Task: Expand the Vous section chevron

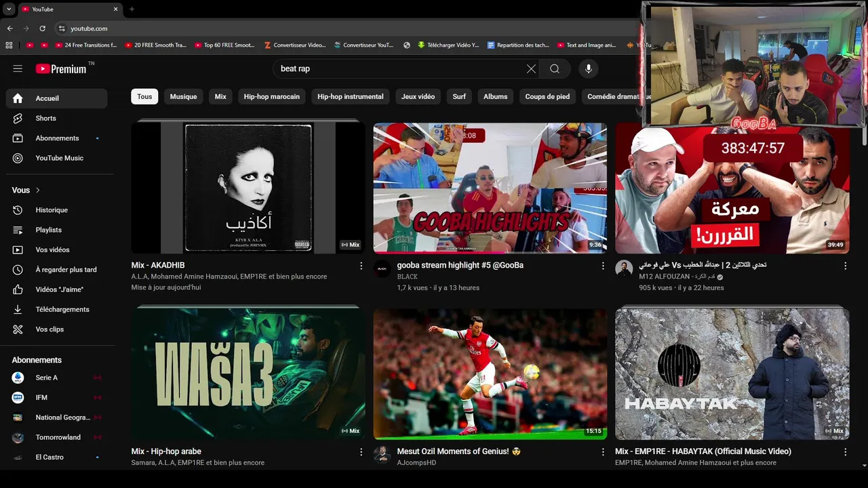Action: coord(38,190)
